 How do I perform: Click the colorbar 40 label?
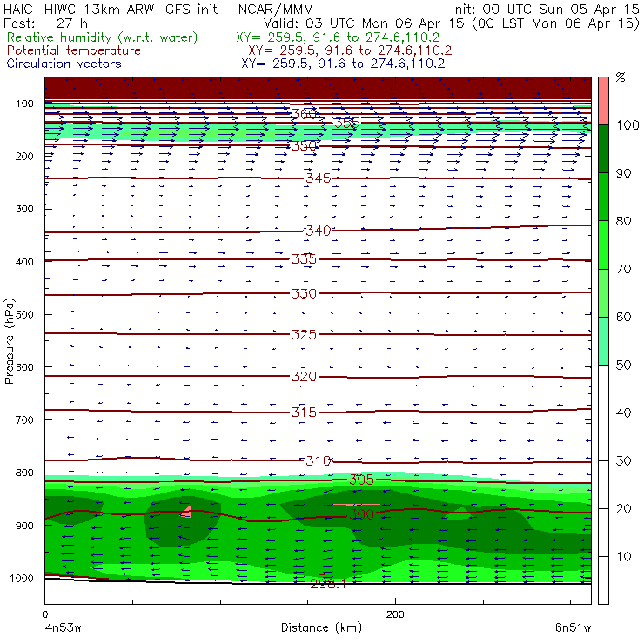pyautogui.click(x=623, y=413)
